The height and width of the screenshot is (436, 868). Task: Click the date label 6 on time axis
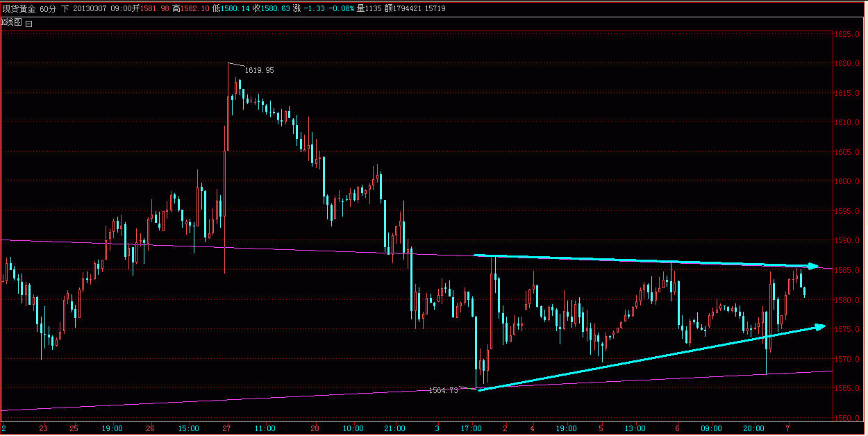click(677, 428)
